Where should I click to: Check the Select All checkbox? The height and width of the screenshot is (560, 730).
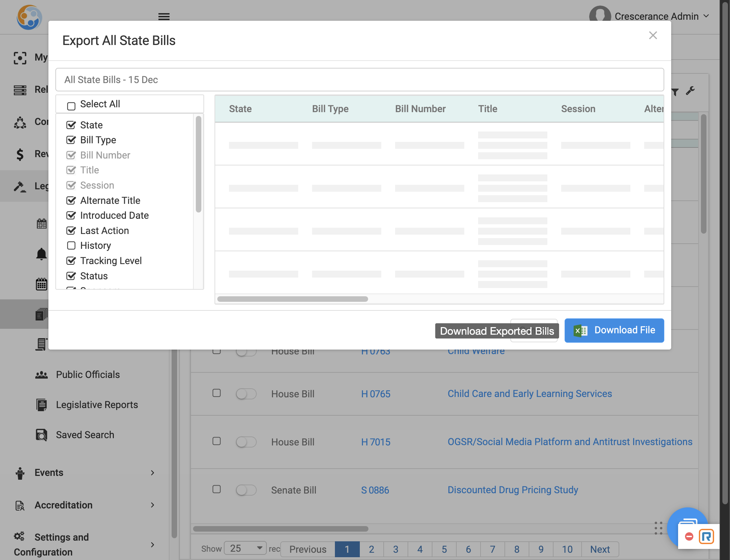click(x=71, y=106)
